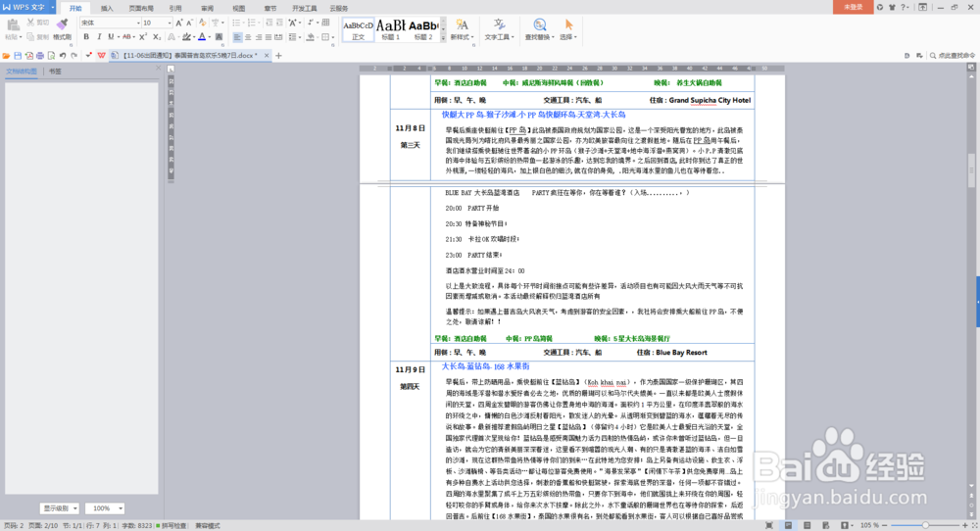The height and width of the screenshot is (531, 980).
Task: Toggle italic formatting
Action: coord(99,37)
